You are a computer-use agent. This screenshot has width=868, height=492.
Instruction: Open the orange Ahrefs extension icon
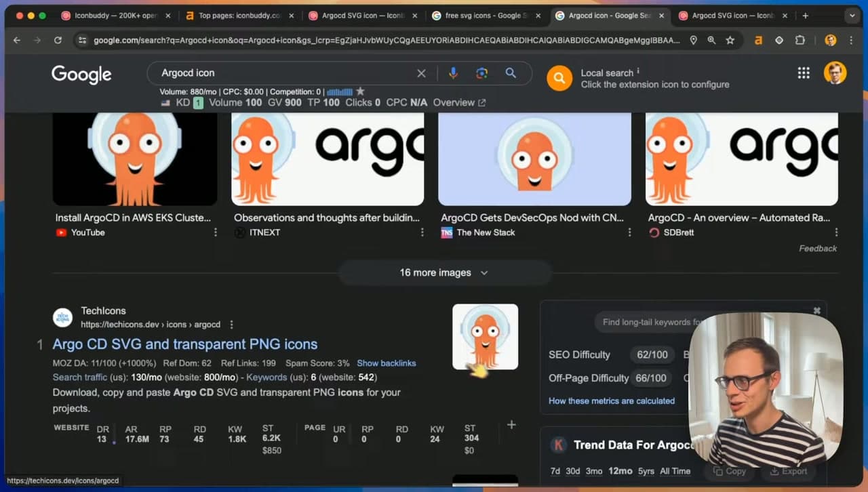[x=758, y=41]
